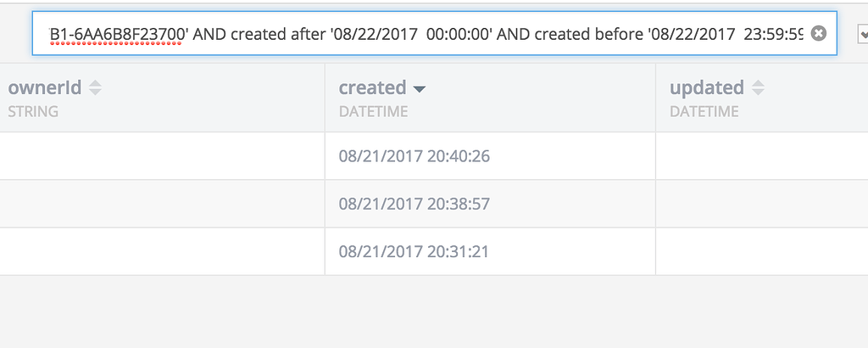Edit the empty ownerId cell in the first row
This screenshot has height=348, width=868.
pos(162,155)
